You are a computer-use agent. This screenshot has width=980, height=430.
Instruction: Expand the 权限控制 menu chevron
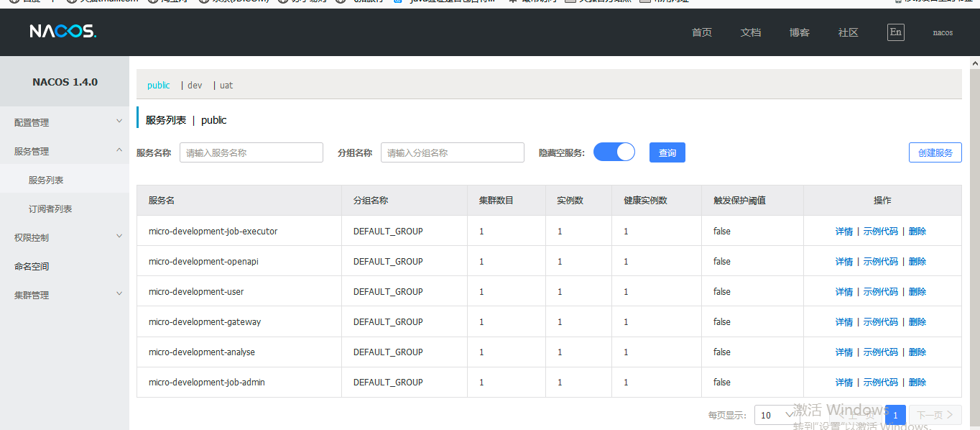(119, 237)
